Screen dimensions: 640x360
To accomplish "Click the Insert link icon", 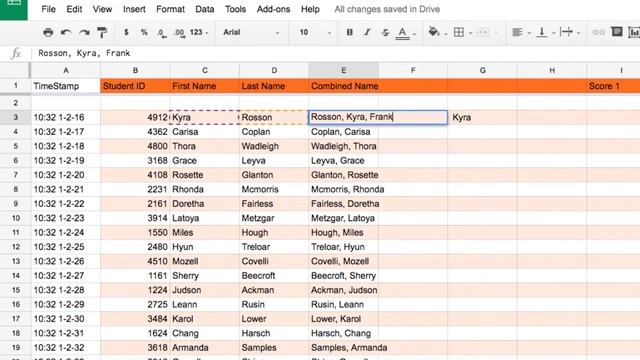I will pos(598,32).
